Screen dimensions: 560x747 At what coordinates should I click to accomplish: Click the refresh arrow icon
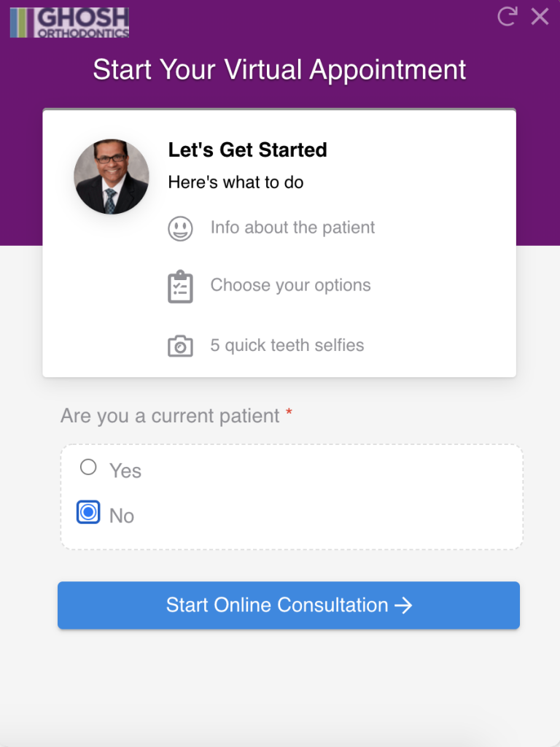tap(507, 17)
